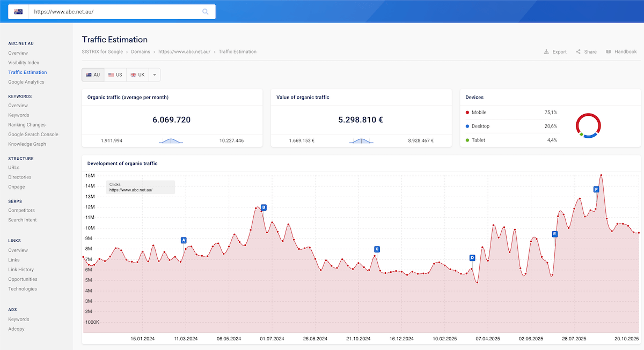Screen dimensions: 644x350
Task: Open the Handbook book icon
Action: [x=609, y=52]
